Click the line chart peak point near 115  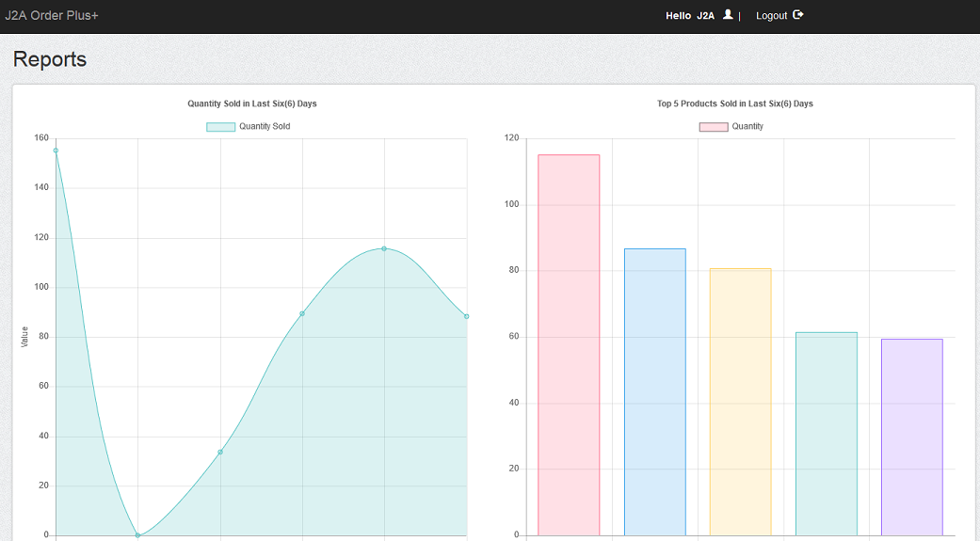pyautogui.click(x=384, y=248)
